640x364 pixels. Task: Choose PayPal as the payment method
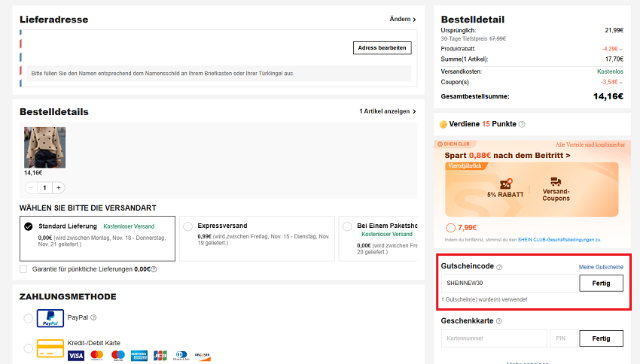point(29,318)
